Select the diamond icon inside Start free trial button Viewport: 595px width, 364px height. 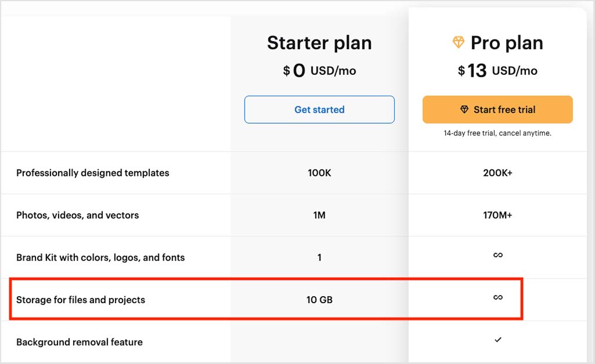click(465, 109)
